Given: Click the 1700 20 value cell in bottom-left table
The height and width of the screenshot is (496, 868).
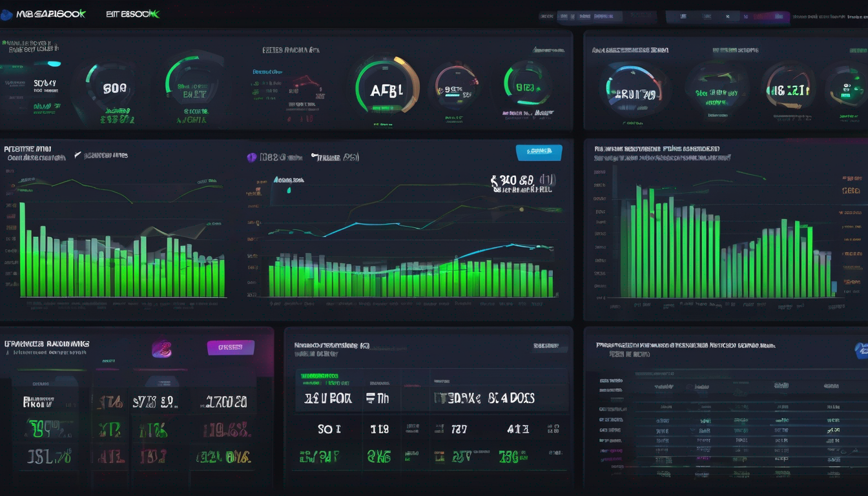Looking at the screenshot, I should pos(226,402).
